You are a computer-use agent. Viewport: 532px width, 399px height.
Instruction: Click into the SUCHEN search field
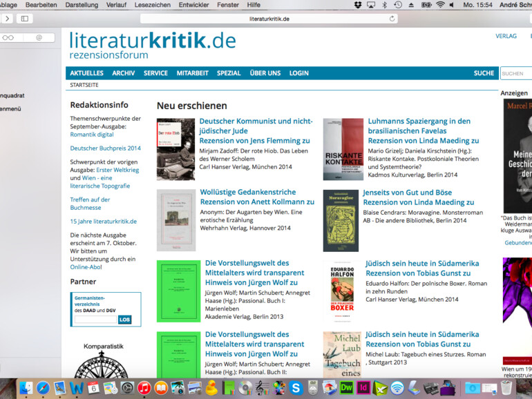[x=516, y=73]
